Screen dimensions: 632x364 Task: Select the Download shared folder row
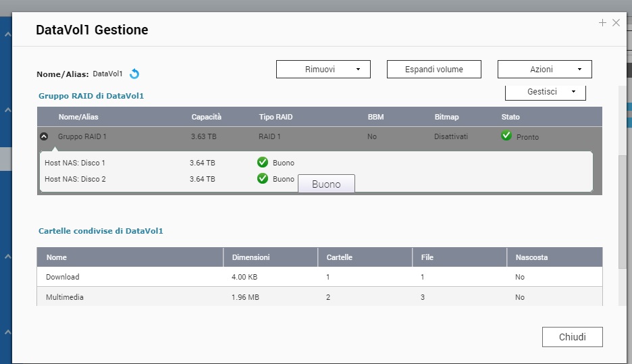tap(63, 277)
